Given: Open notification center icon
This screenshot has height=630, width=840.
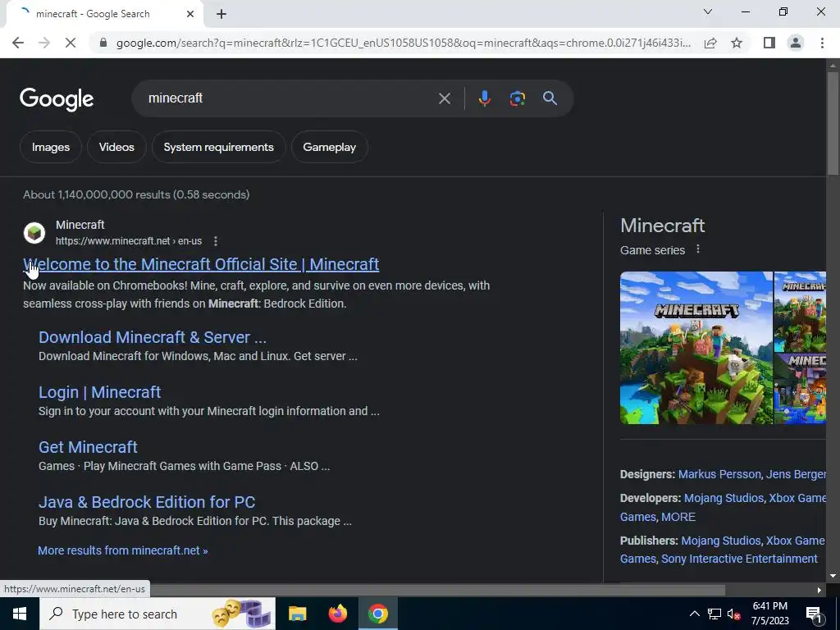Looking at the screenshot, I should tap(814, 614).
